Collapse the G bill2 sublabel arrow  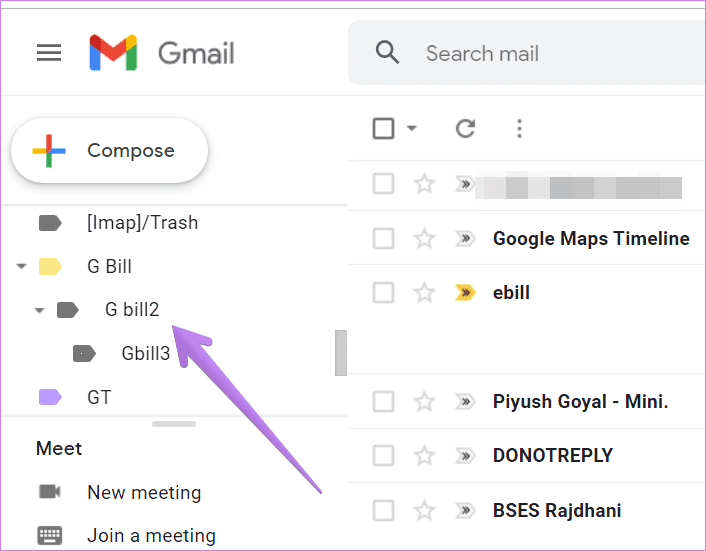pos(40,310)
